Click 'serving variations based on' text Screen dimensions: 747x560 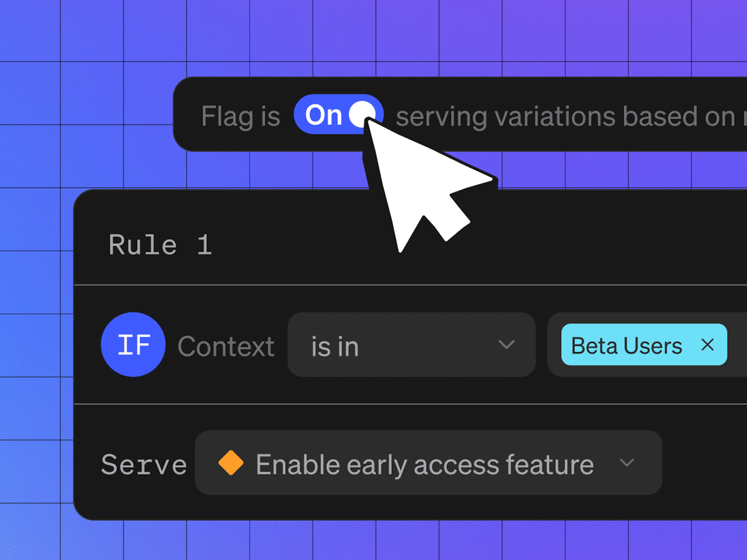pyautogui.click(x=565, y=117)
